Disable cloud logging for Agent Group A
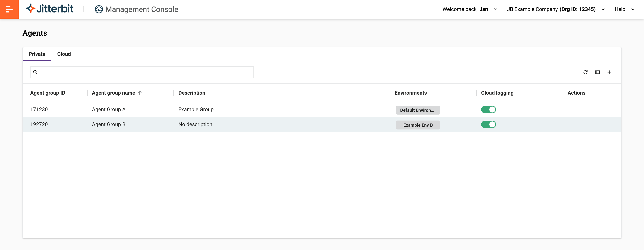The width and height of the screenshot is (644, 250). (x=488, y=109)
